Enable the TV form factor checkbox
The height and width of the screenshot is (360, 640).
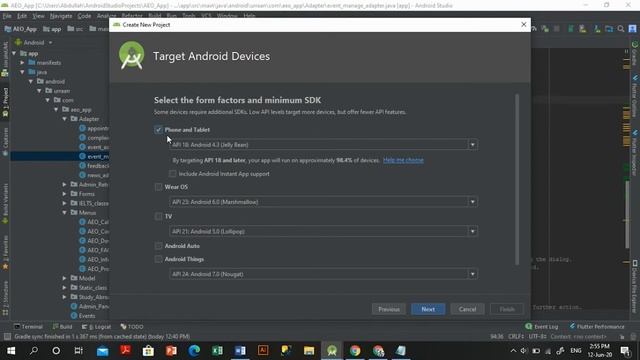click(x=158, y=216)
